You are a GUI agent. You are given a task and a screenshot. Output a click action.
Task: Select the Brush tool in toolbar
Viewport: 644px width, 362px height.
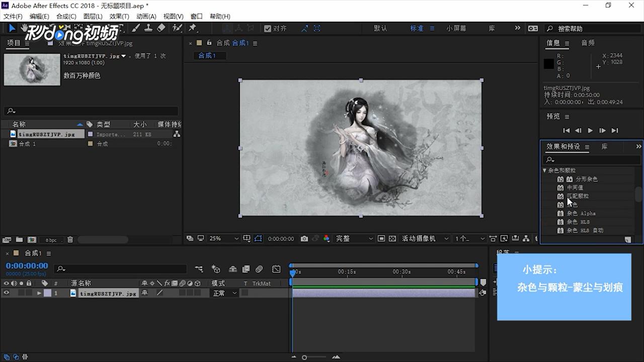pos(136,29)
